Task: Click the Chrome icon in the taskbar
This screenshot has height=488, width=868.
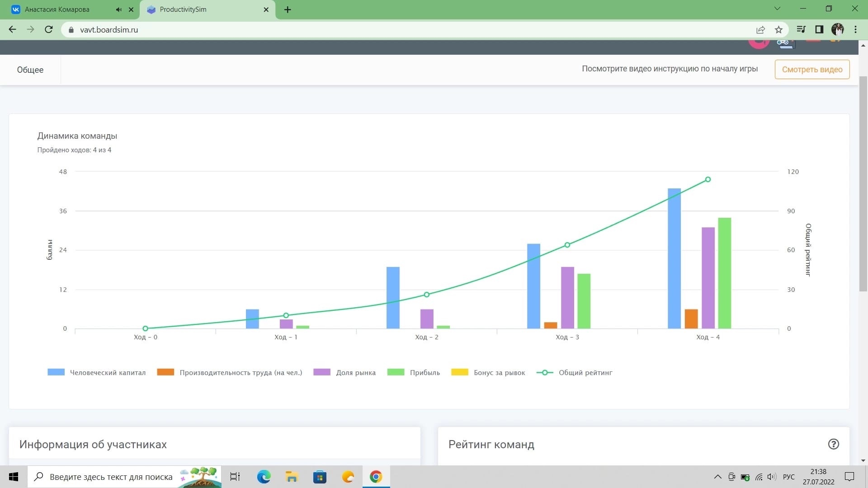Action: click(x=376, y=477)
